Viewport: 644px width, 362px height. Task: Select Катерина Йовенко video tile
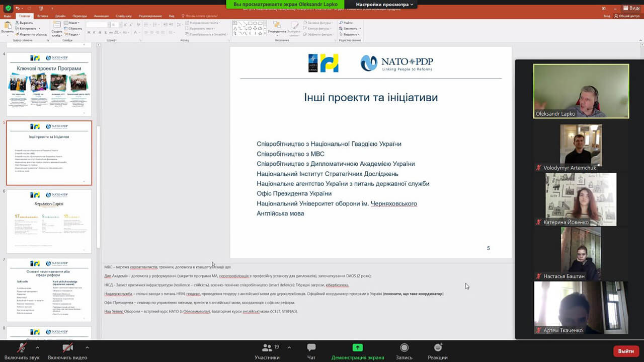[x=581, y=199]
